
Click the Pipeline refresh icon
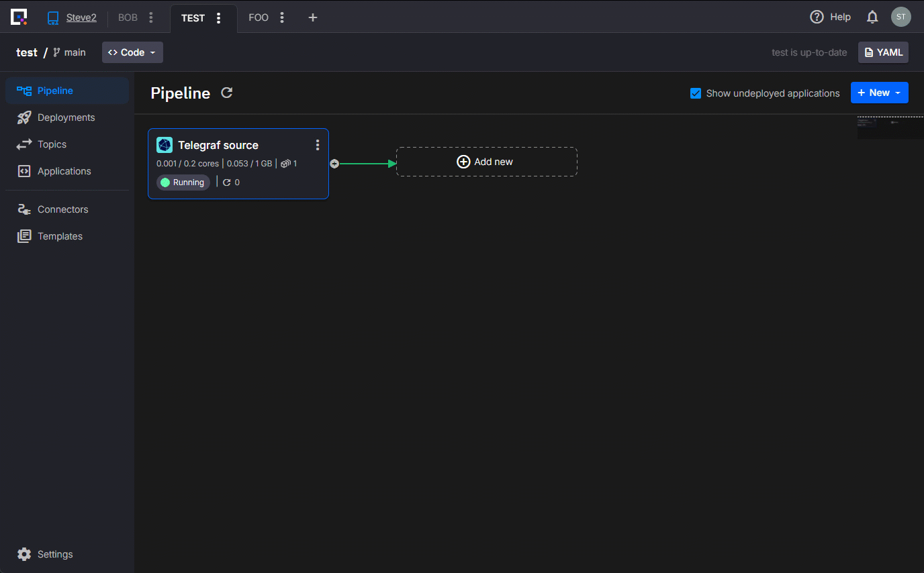pyautogui.click(x=227, y=93)
